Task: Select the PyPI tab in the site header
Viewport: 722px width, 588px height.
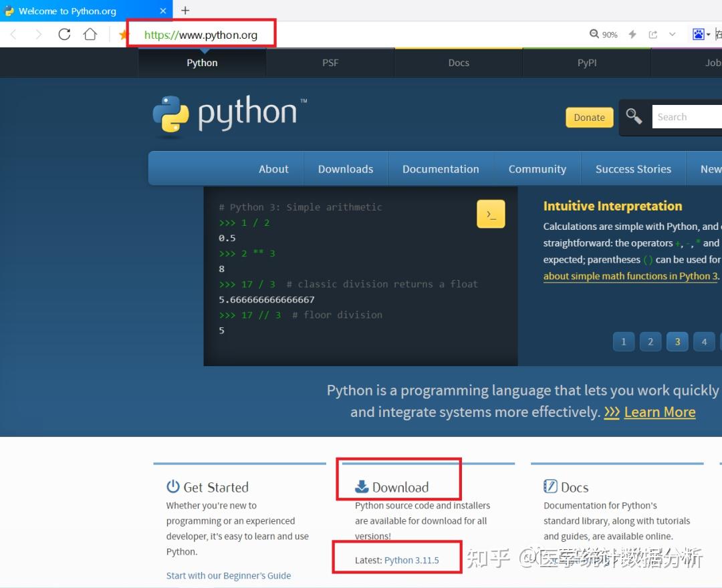Action: [586, 62]
